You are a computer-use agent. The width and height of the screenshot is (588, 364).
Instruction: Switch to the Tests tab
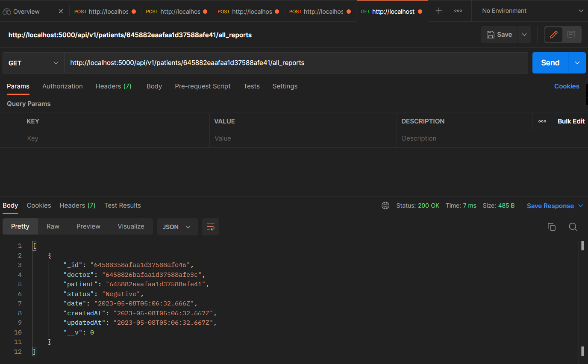point(251,86)
